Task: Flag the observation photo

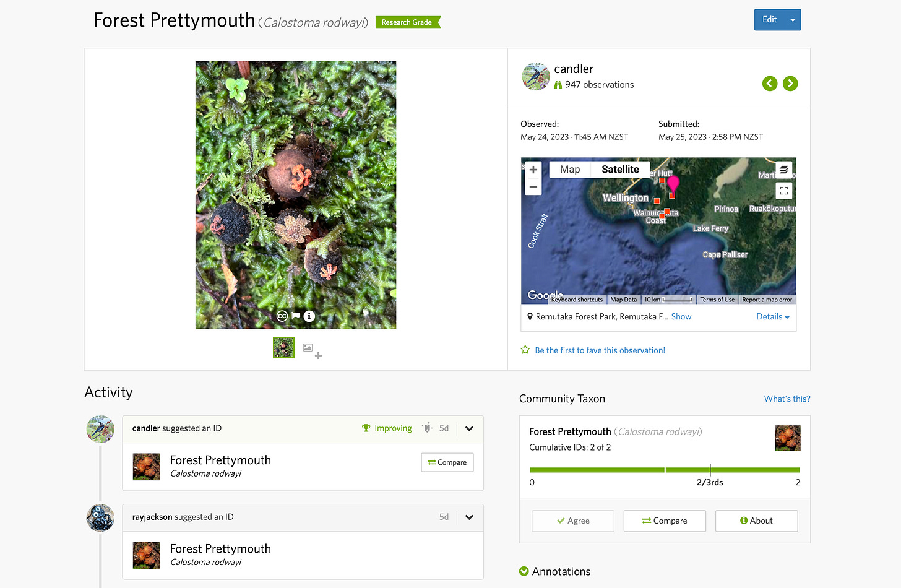Action: click(296, 316)
